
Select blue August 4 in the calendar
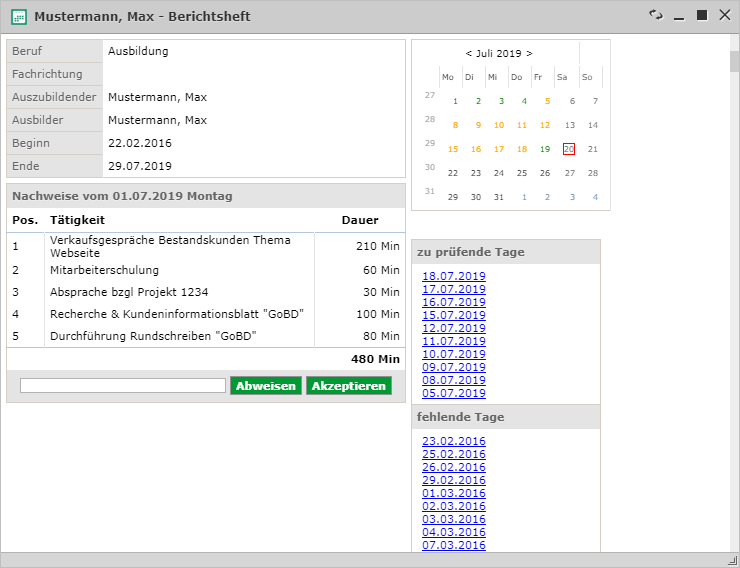595,197
